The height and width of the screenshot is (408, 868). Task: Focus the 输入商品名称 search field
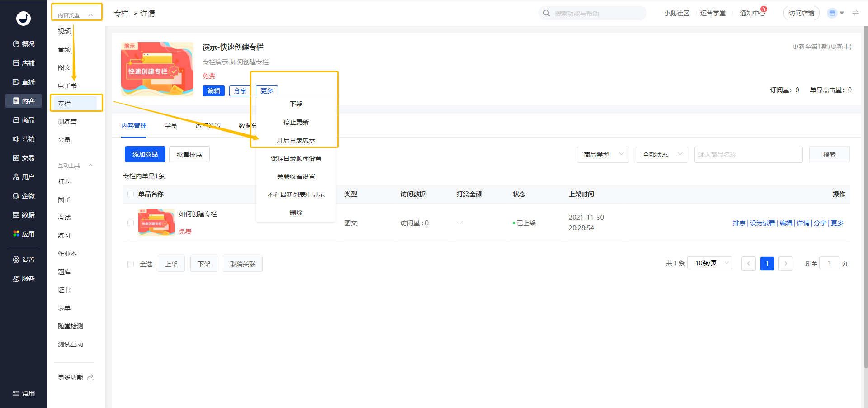[x=748, y=155]
